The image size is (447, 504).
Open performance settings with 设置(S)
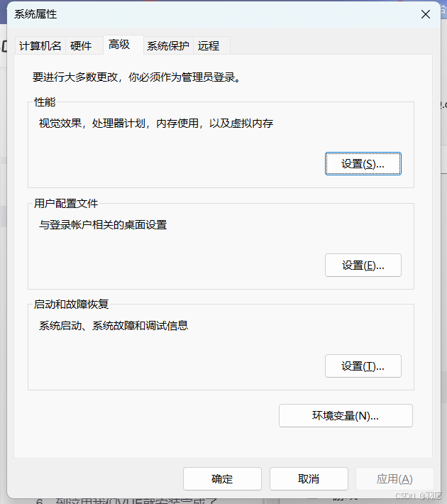click(x=363, y=164)
